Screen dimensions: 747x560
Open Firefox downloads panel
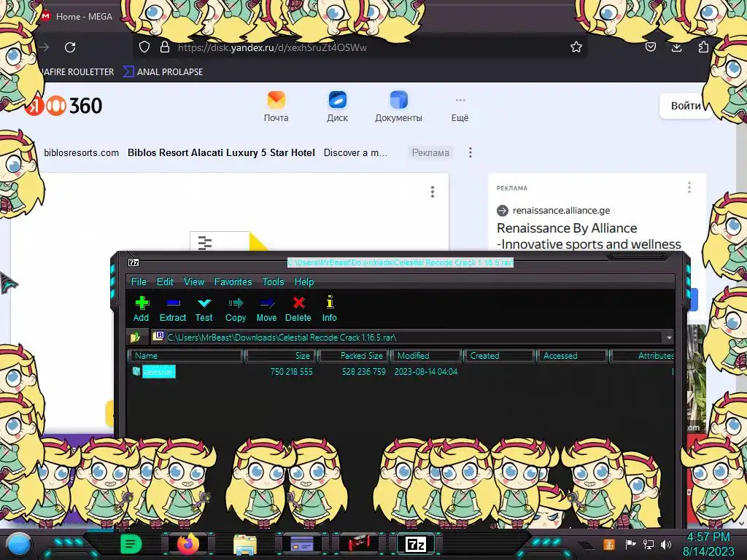[676, 47]
